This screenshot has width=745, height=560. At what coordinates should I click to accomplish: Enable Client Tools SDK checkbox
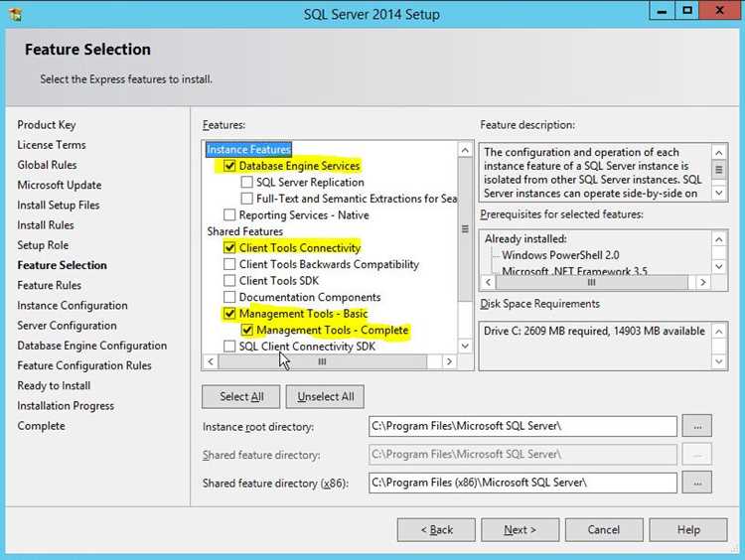point(229,280)
